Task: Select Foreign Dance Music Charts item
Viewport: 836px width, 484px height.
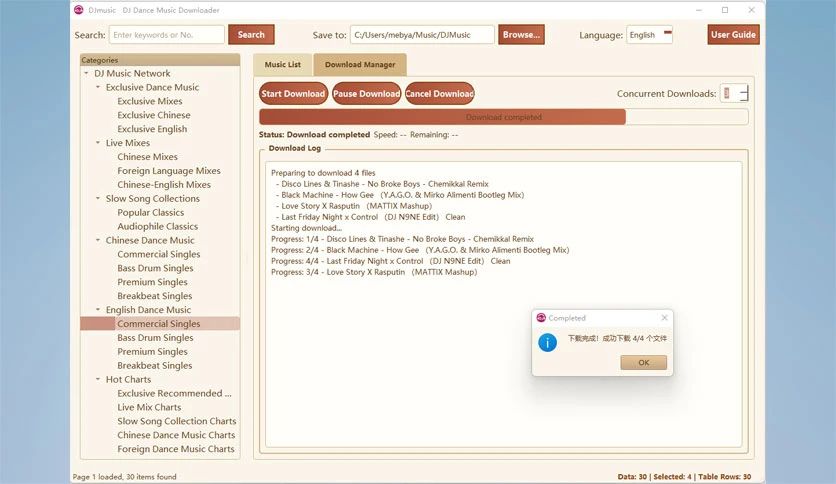Action: click(x=175, y=449)
